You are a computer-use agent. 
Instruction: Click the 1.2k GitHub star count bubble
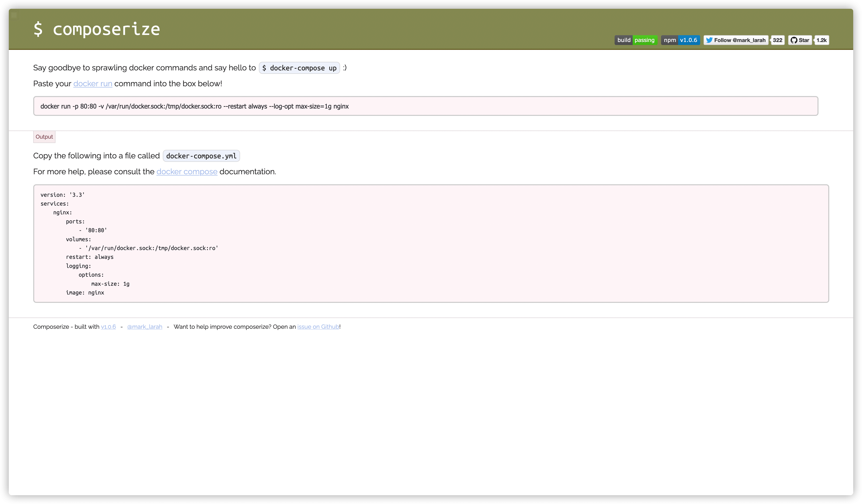[x=821, y=40]
